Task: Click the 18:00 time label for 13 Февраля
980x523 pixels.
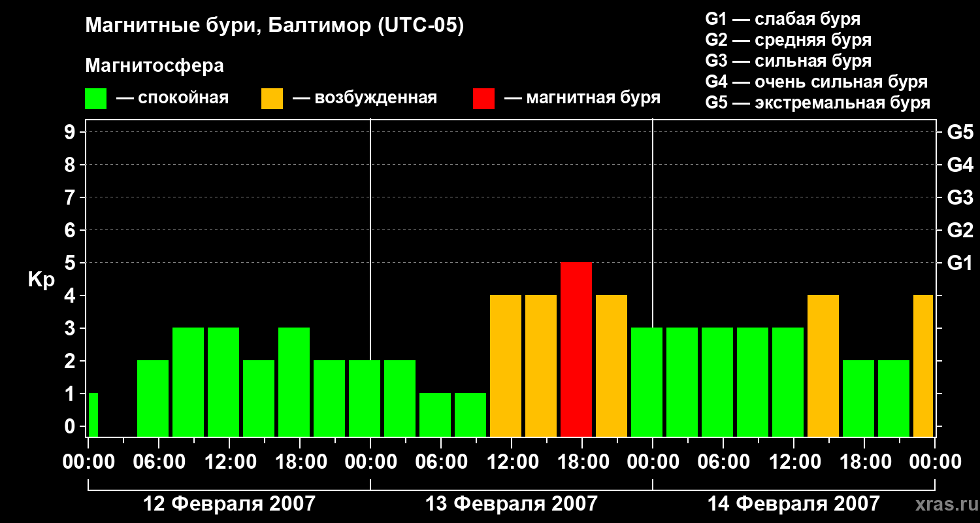Action: (x=582, y=462)
